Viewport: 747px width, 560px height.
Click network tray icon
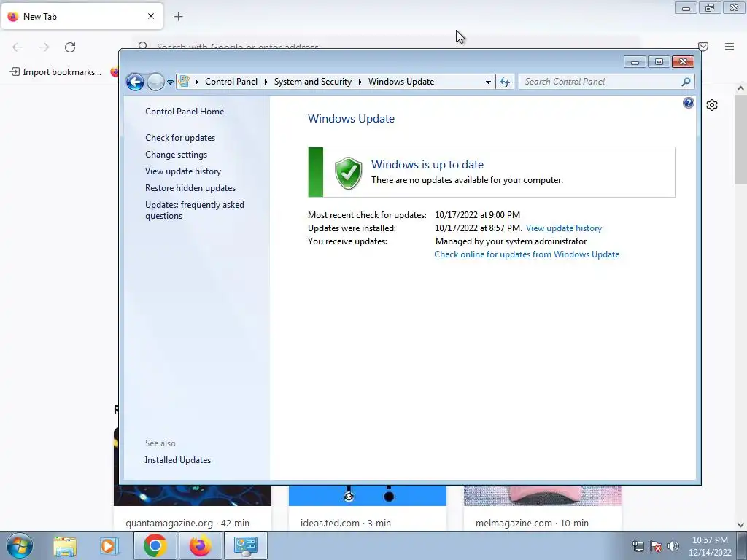point(638,546)
